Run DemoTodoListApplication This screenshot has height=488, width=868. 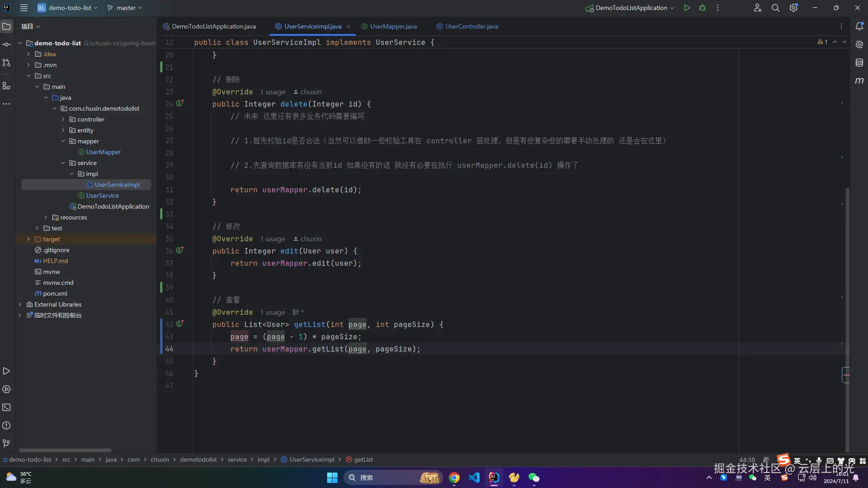[687, 8]
